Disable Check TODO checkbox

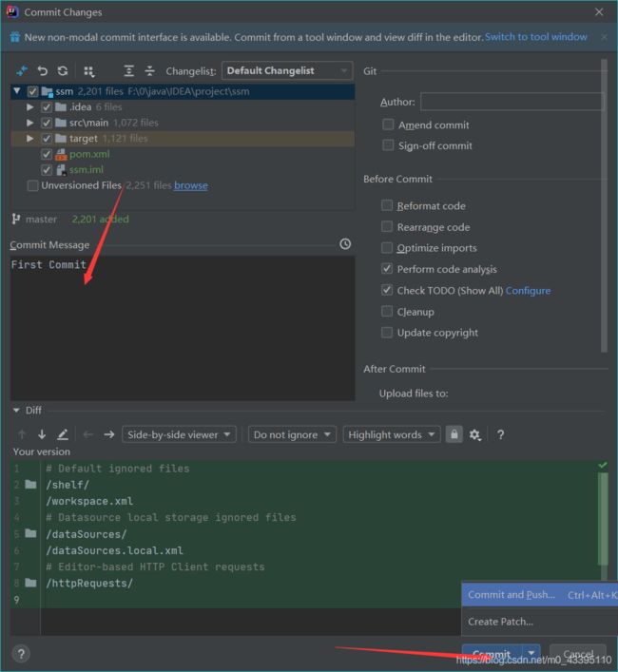tap(387, 290)
